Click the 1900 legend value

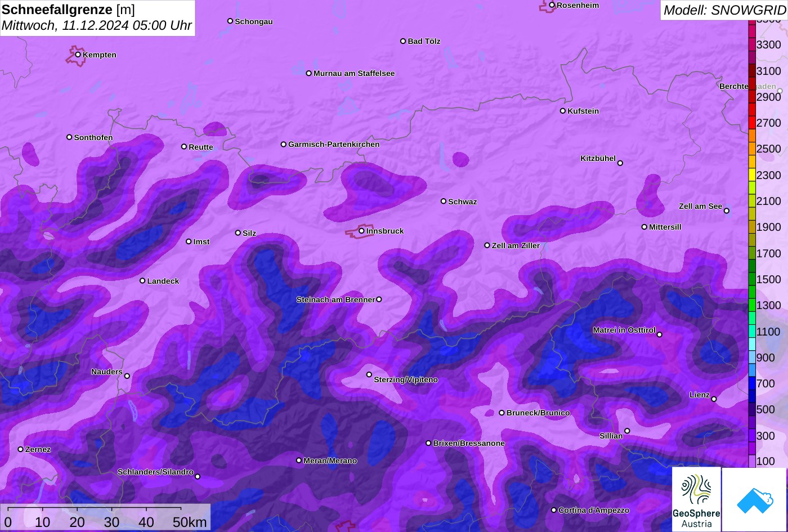pos(769,227)
